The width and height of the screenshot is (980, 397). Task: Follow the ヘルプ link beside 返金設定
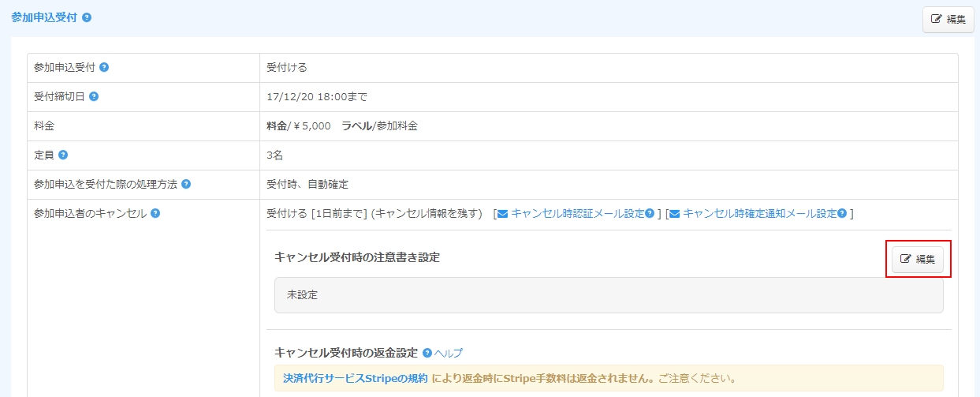449,353
